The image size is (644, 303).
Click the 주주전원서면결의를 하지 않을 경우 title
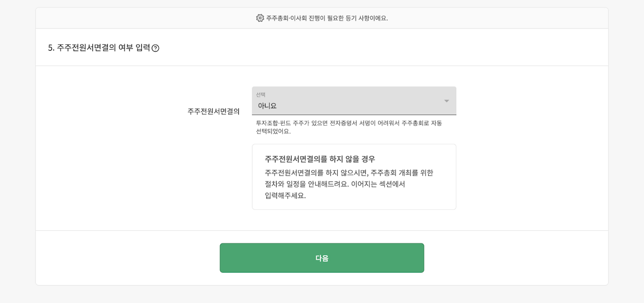coord(320,159)
